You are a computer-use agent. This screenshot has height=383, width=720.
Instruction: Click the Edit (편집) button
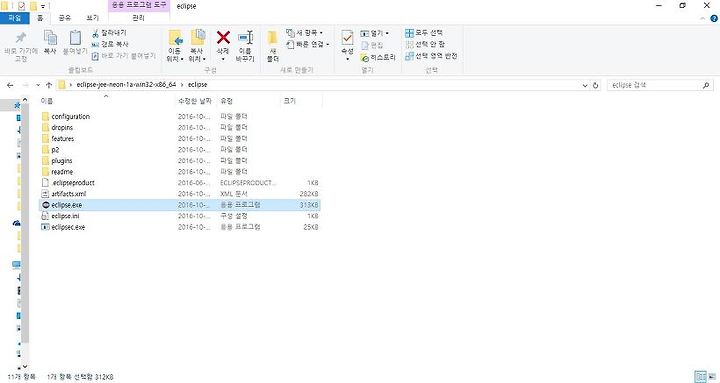tap(372, 45)
